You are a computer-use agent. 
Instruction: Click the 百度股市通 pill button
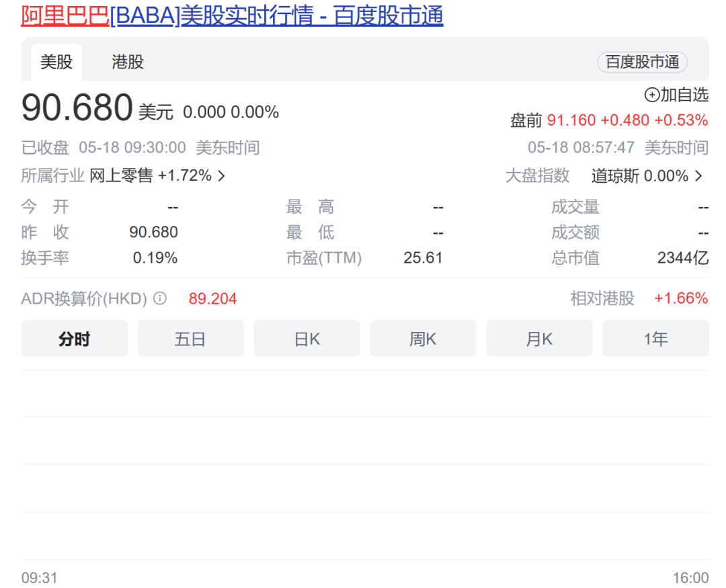pyautogui.click(x=642, y=62)
